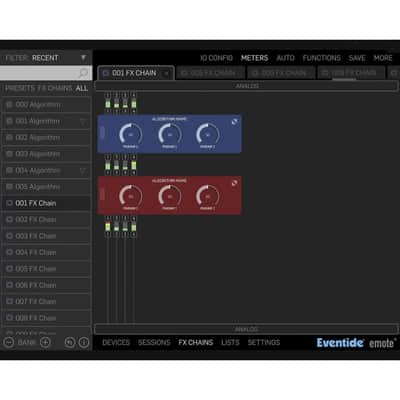Switch to the third FX CHAIN tab
Screen dimensions: 400x400
click(x=282, y=73)
